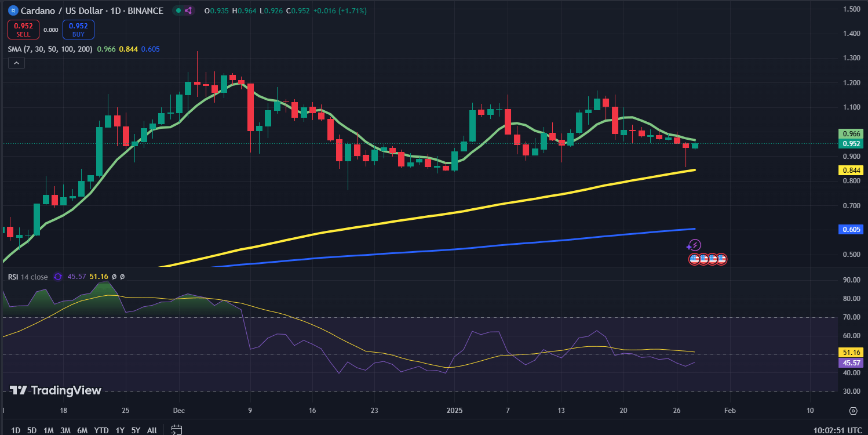The height and width of the screenshot is (435, 868).
Task: Open the Go to date calendar icon
Action: coord(177,430)
